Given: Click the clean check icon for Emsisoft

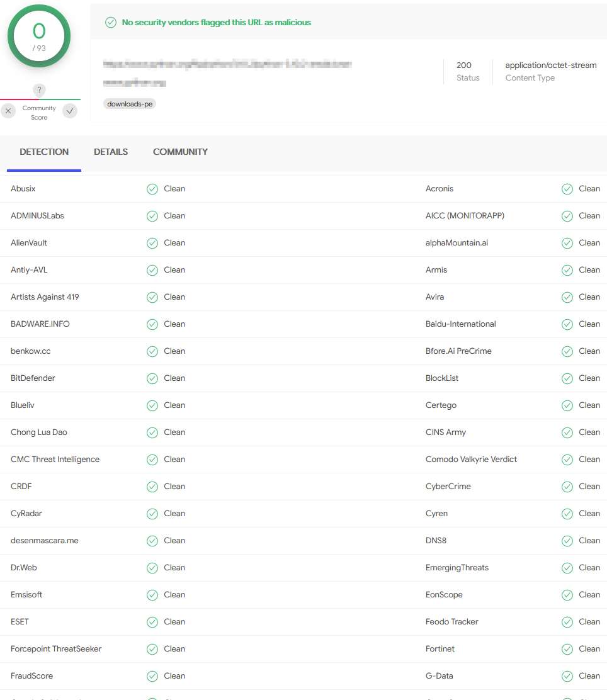Looking at the screenshot, I should click(152, 595).
